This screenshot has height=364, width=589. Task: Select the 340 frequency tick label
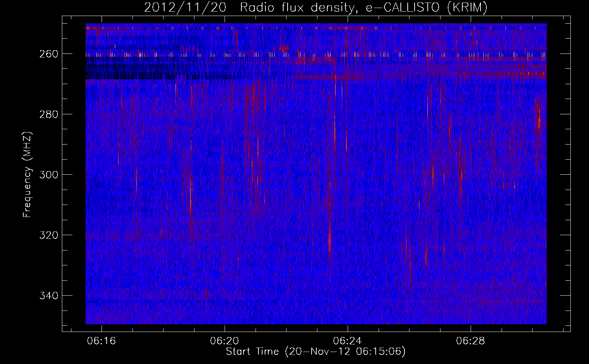click(48, 296)
